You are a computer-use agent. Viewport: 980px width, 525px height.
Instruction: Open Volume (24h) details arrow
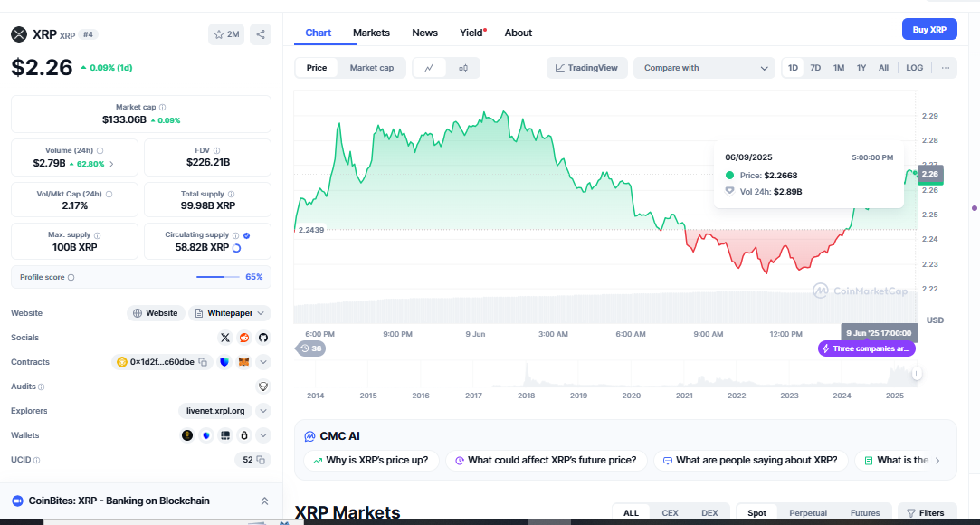click(x=112, y=164)
